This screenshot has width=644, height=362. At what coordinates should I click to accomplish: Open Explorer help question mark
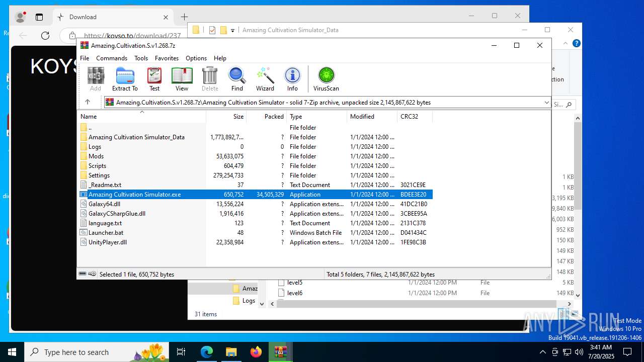coord(577,43)
